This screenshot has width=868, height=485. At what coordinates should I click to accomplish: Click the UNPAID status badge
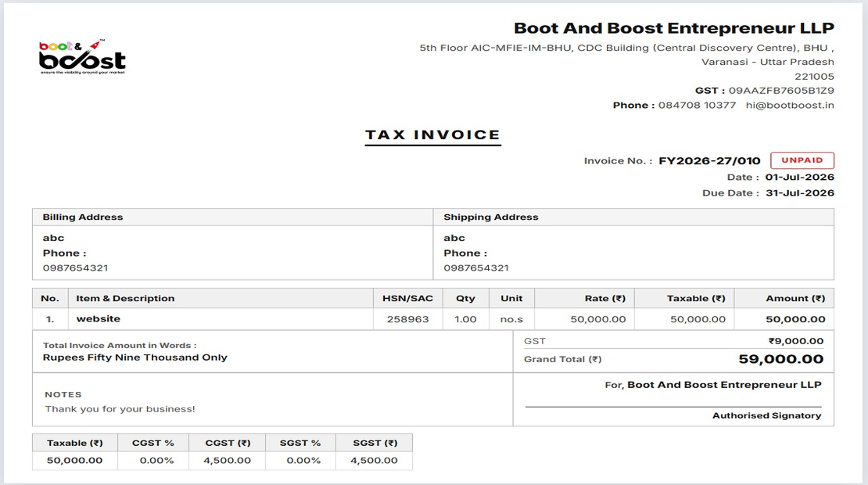tap(802, 160)
